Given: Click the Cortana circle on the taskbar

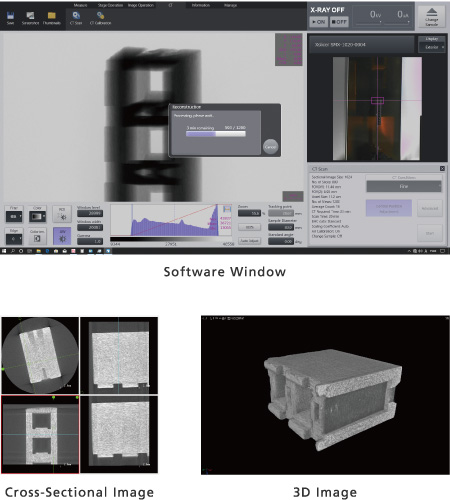Looking at the screenshot, I should click(21, 251).
